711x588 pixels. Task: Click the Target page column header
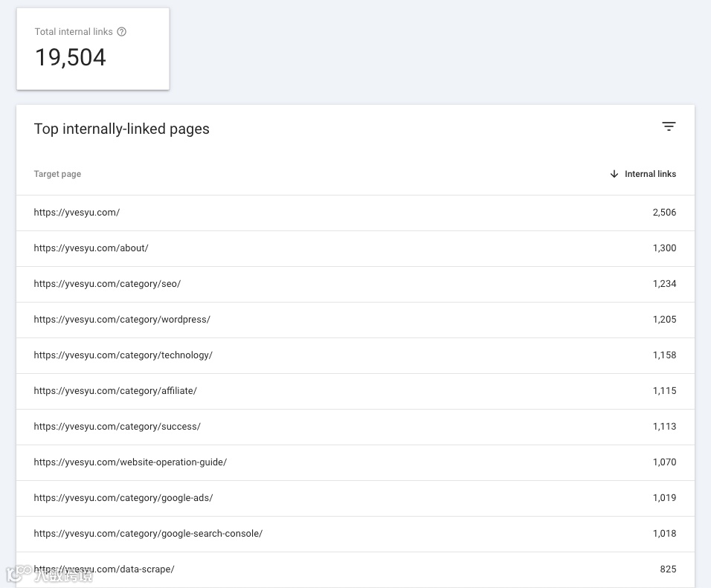[57, 174]
